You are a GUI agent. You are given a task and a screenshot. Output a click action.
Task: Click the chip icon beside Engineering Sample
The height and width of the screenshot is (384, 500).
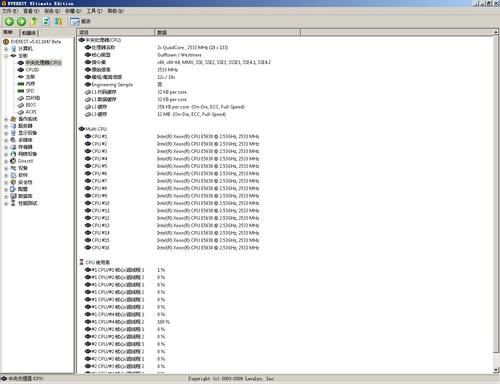(88, 84)
